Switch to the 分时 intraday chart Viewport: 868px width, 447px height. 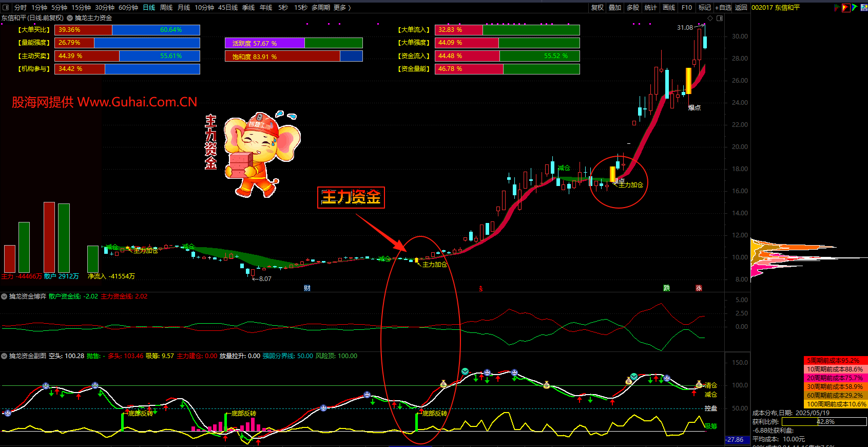(21, 7)
